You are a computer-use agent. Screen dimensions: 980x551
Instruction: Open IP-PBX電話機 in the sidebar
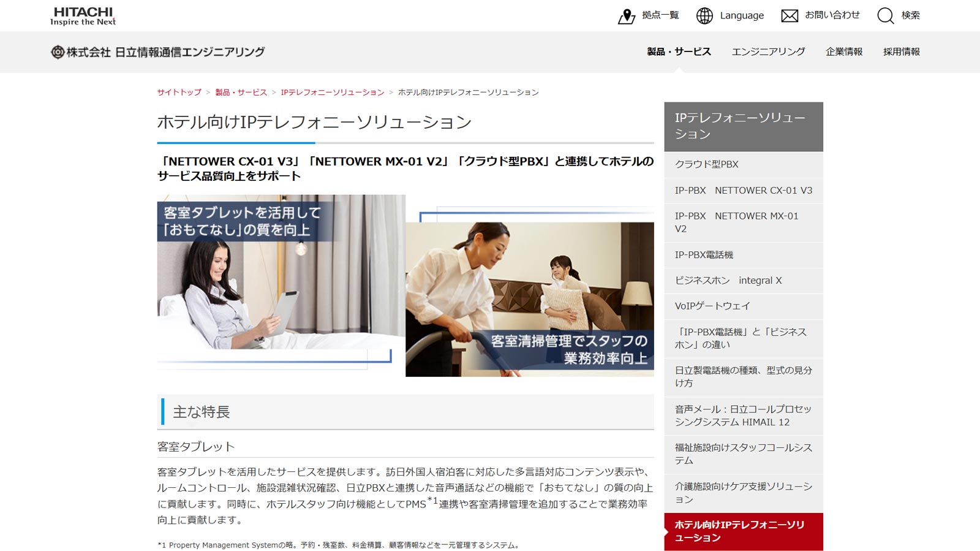coord(743,255)
